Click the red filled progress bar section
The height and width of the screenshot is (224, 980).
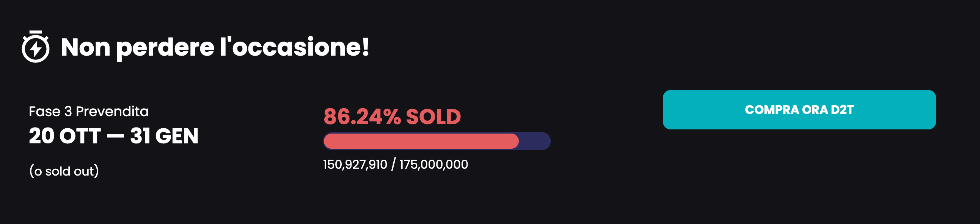(421, 141)
